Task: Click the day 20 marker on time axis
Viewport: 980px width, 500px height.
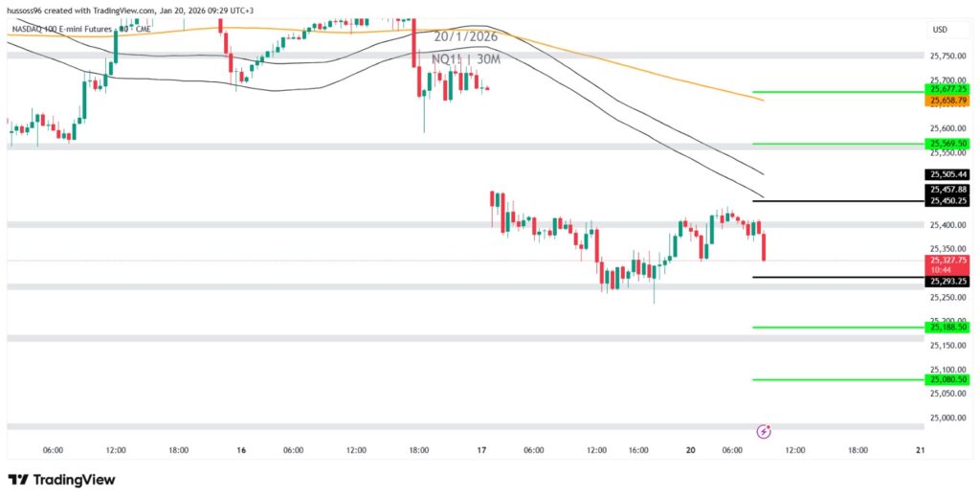Action: pyautogui.click(x=689, y=449)
